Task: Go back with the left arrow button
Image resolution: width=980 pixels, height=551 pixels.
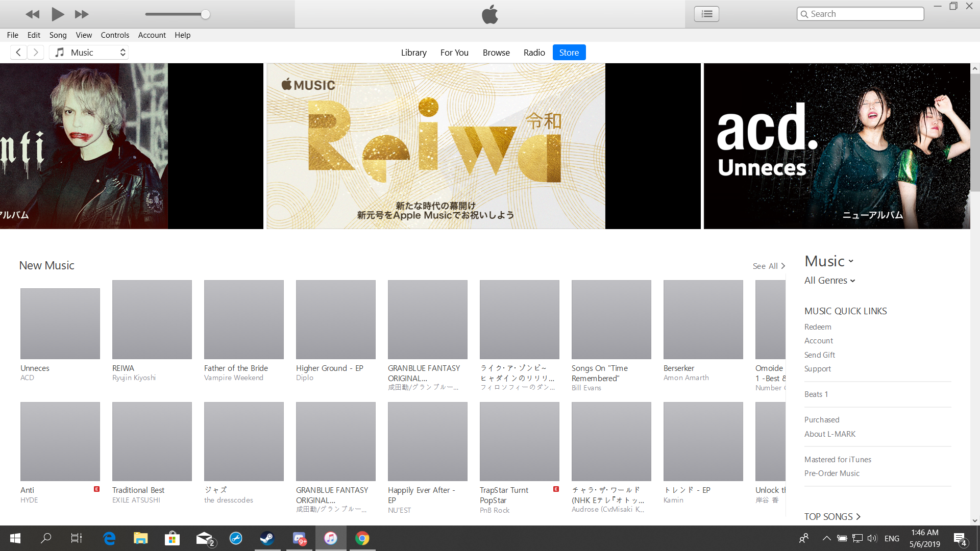Action: click(x=18, y=53)
